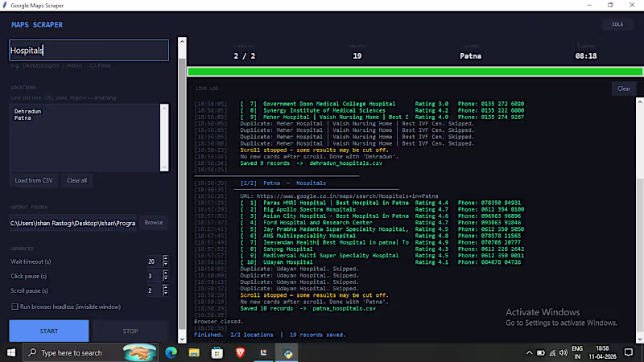The height and width of the screenshot is (362, 644).
Task: Enable Run browser headless checkbox
Action: point(14,306)
